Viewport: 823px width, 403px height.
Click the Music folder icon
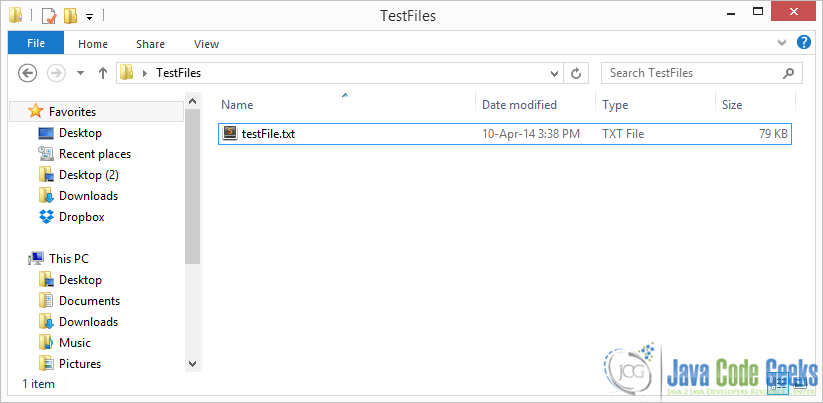(x=47, y=343)
